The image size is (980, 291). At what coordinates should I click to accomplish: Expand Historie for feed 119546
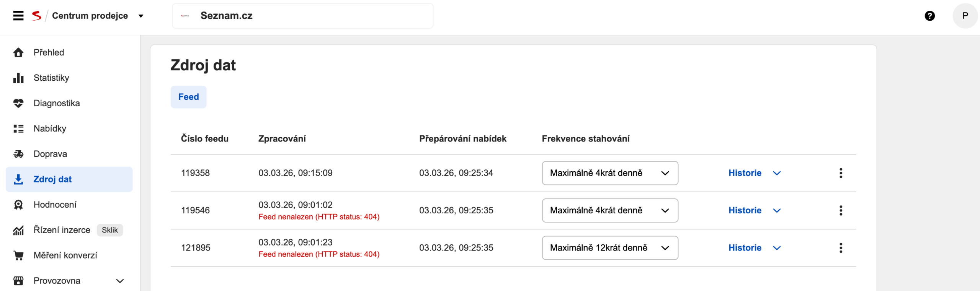pyautogui.click(x=776, y=211)
